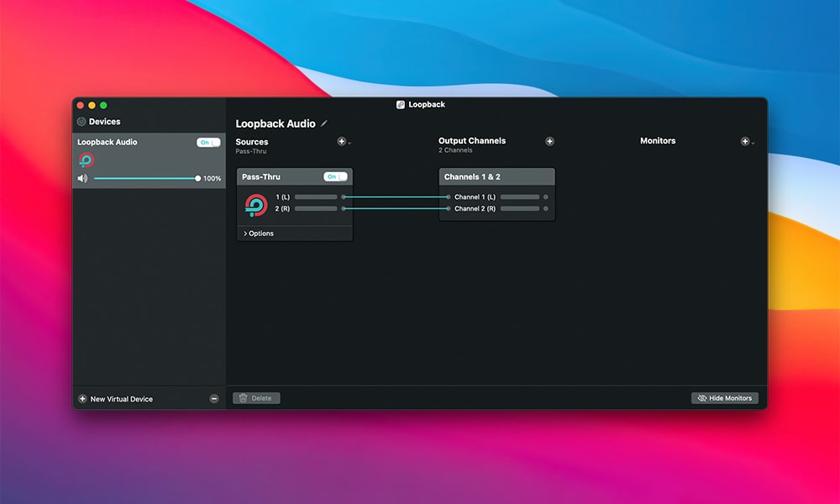Toggle the Loopback Audio device On switch
840x504 pixels.
[x=208, y=143]
